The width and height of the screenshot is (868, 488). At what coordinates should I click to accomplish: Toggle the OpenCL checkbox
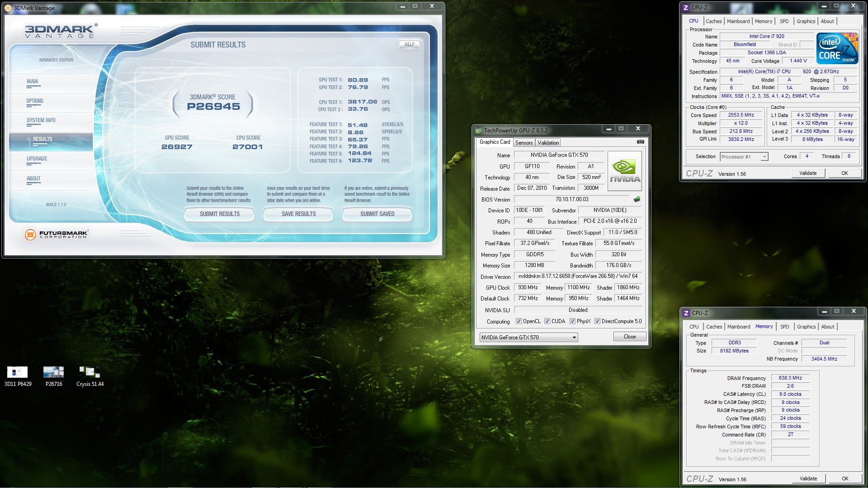coord(519,321)
